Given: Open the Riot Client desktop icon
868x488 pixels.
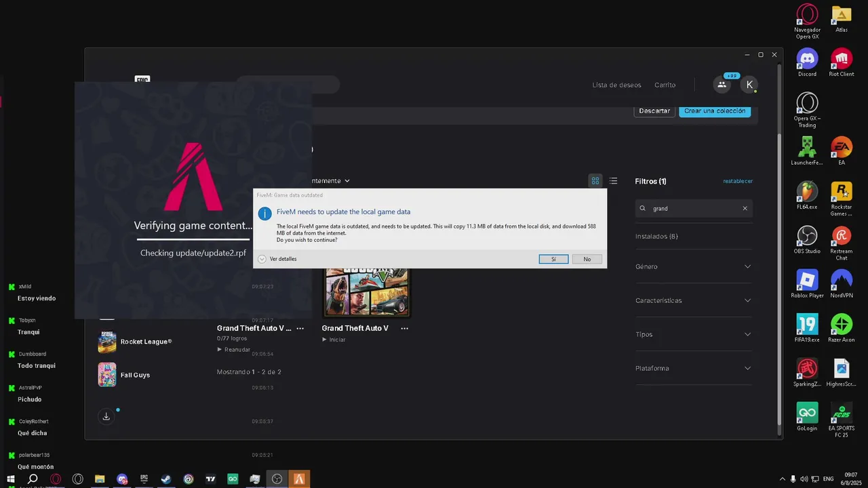Looking at the screenshot, I should [x=842, y=62].
